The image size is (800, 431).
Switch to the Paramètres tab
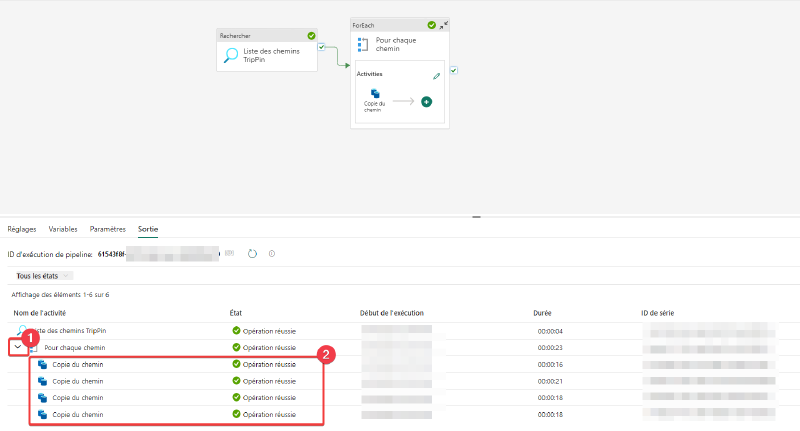click(x=108, y=229)
